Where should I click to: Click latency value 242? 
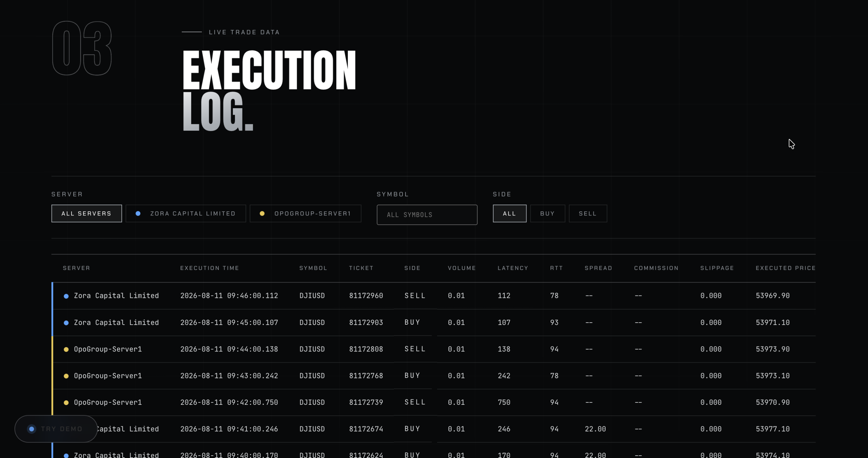(504, 376)
